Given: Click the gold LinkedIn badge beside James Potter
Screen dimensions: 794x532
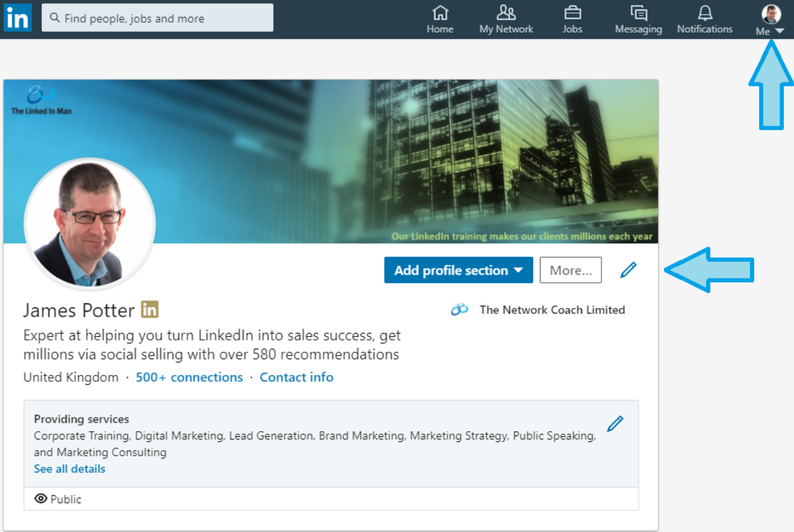Looking at the screenshot, I should pyautogui.click(x=150, y=309).
